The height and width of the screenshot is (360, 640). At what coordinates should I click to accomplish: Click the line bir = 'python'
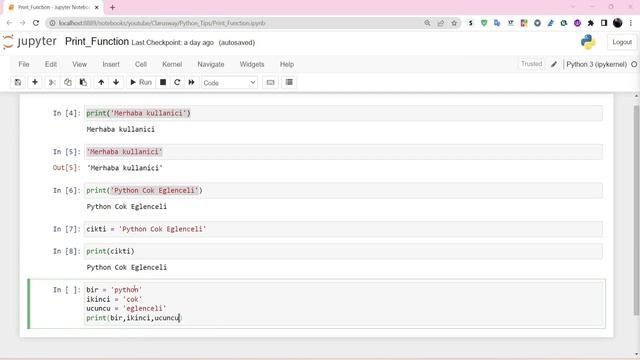(114, 290)
